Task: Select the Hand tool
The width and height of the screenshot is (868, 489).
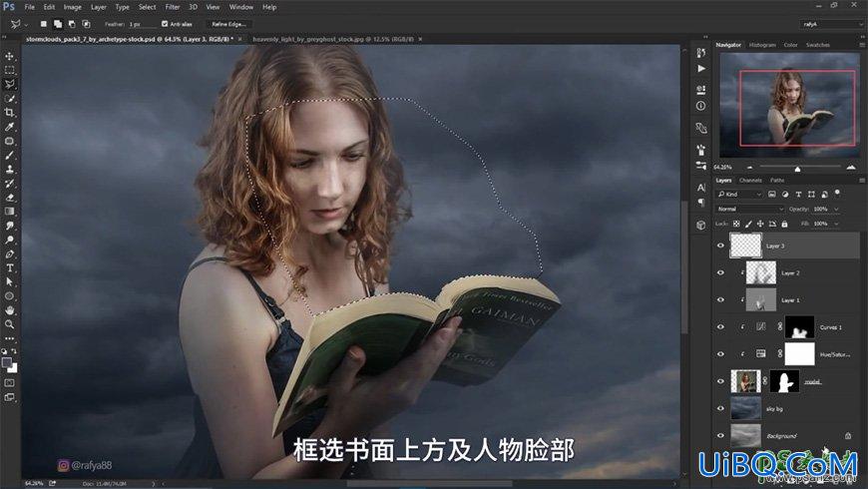Action: tap(9, 310)
